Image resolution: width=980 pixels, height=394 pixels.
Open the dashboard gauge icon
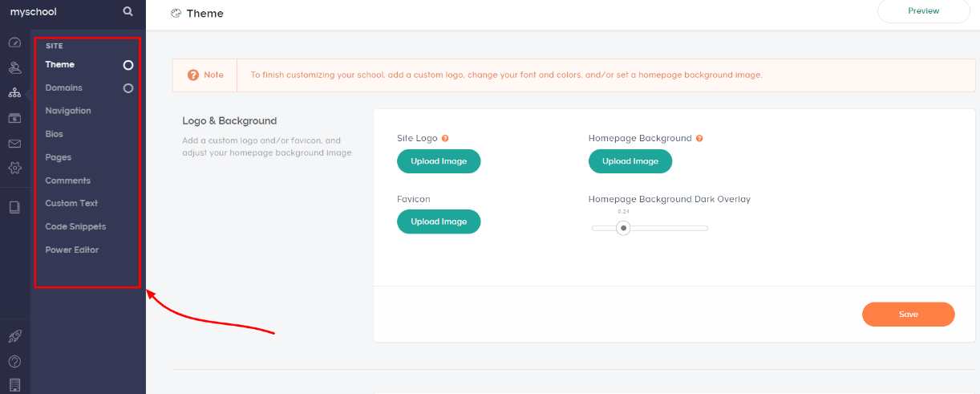pyautogui.click(x=14, y=43)
